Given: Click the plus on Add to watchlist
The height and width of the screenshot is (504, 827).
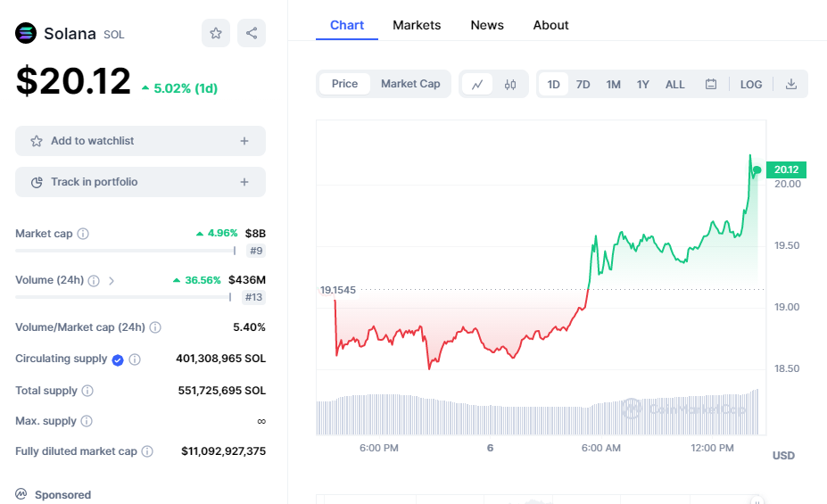Looking at the screenshot, I should tap(244, 141).
